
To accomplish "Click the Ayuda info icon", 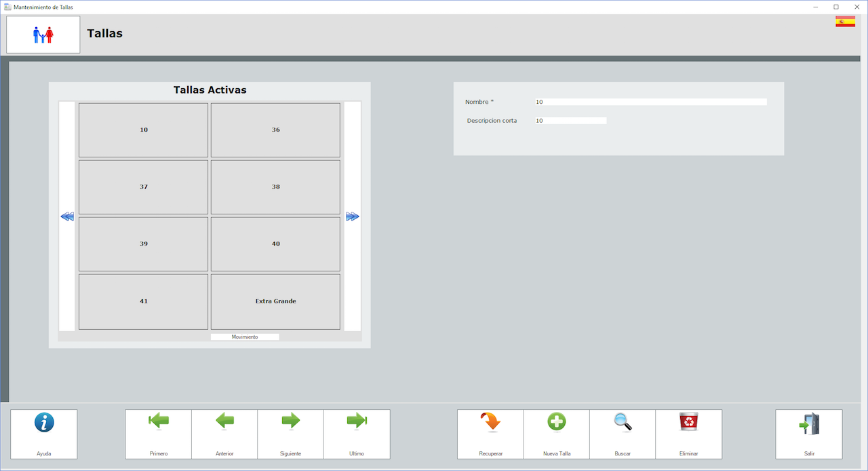I will 44,423.
